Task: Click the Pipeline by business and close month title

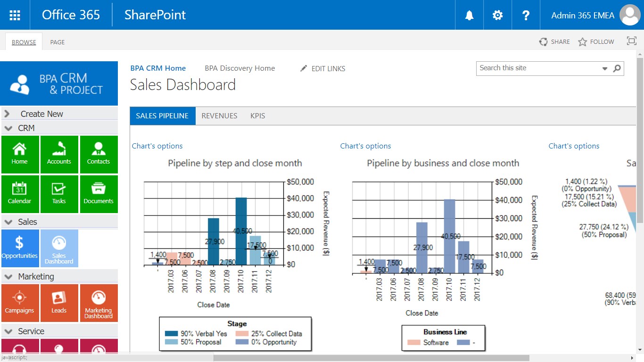Action: point(443,163)
